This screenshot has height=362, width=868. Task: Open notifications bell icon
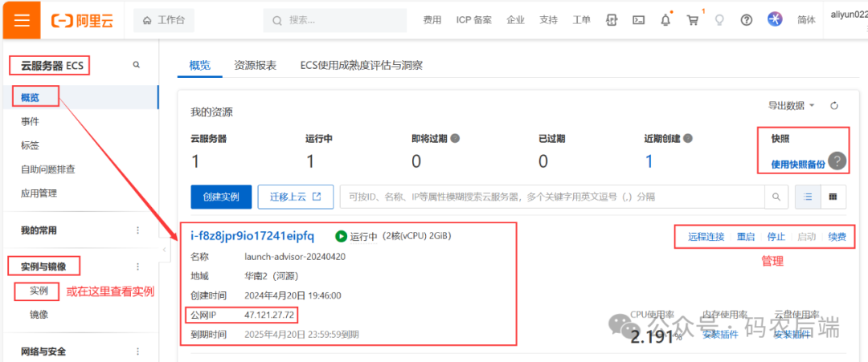point(666,20)
